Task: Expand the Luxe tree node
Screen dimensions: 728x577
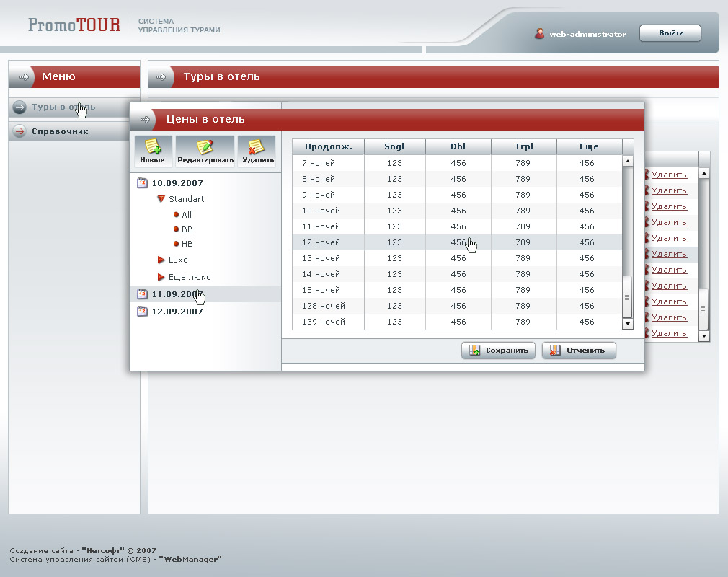Action: [x=161, y=260]
